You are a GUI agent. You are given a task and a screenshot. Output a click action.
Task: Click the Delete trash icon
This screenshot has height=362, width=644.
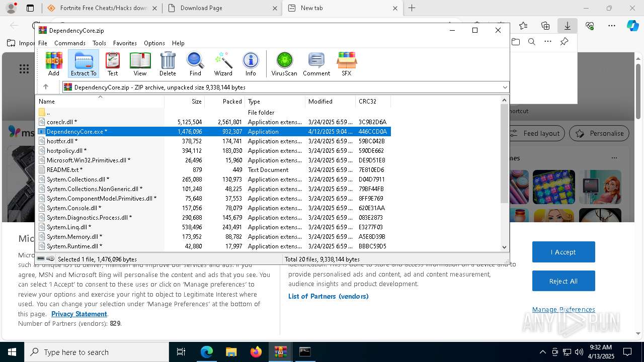pos(168,64)
